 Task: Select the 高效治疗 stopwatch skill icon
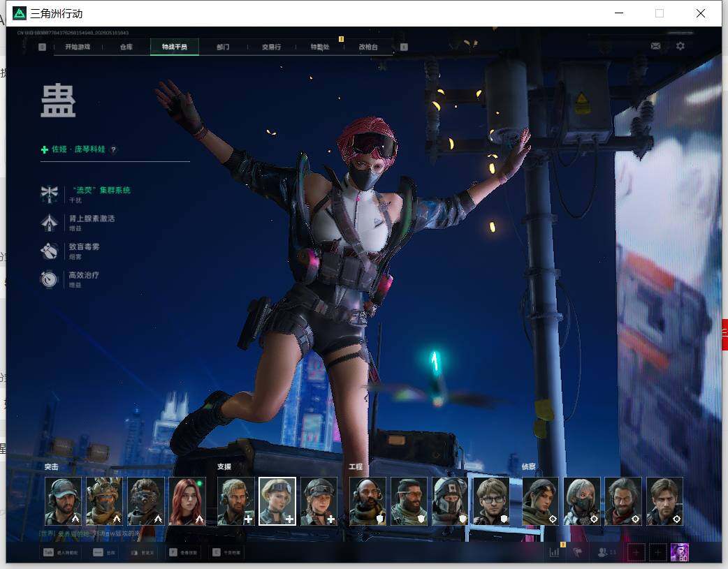click(x=49, y=279)
